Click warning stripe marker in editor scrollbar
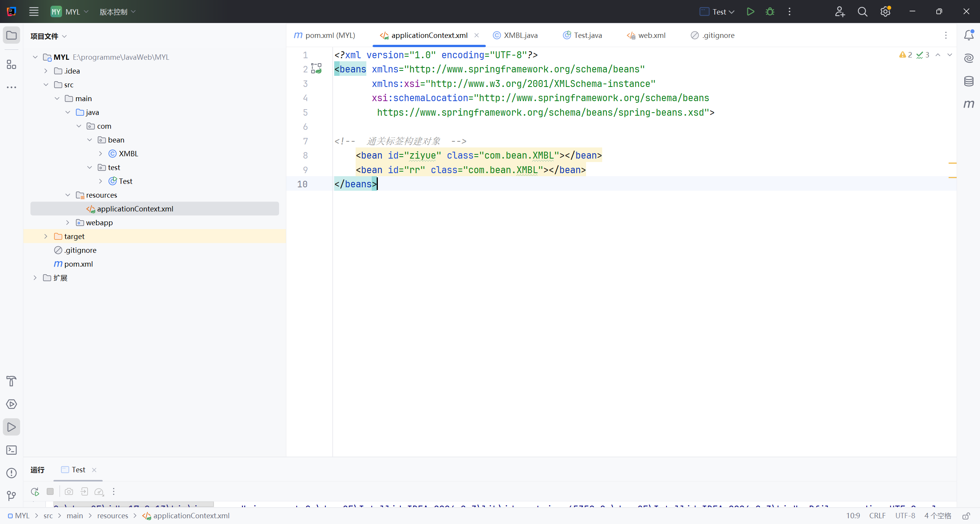Image resolution: width=980 pixels, height=524 pixels. (x=952, y=163)
